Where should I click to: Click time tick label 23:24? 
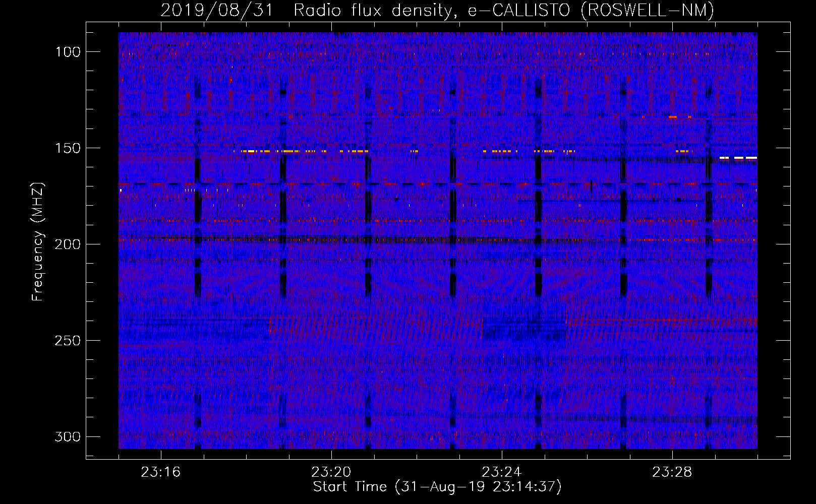tap(502, 472)
